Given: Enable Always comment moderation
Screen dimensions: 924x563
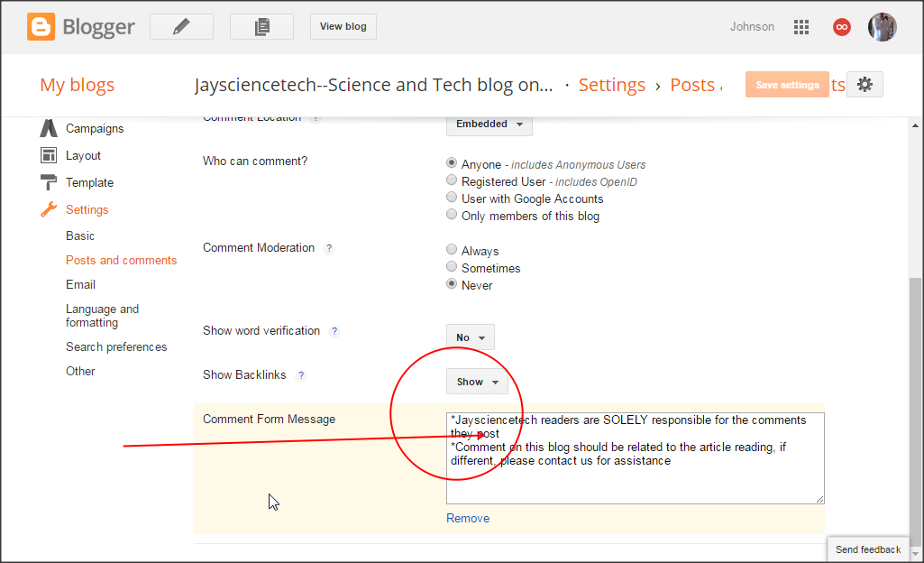Looking at the screenshot, I should click(451, 249).
